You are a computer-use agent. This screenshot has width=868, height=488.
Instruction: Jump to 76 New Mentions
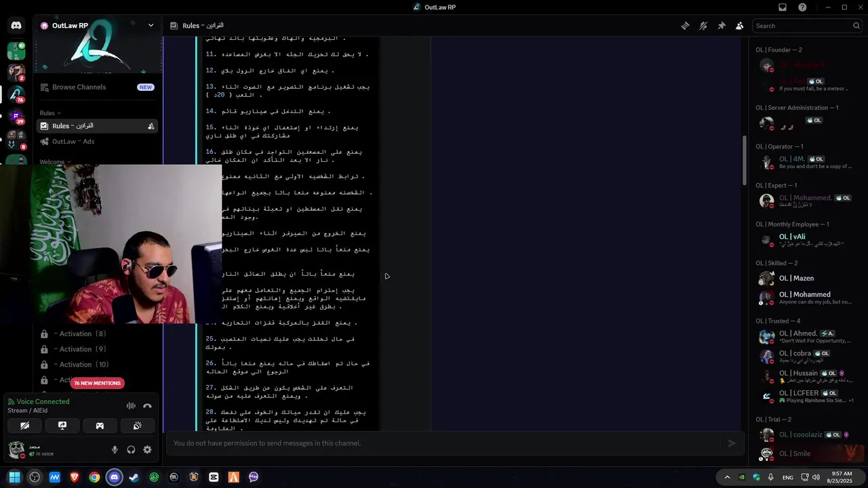97,383
